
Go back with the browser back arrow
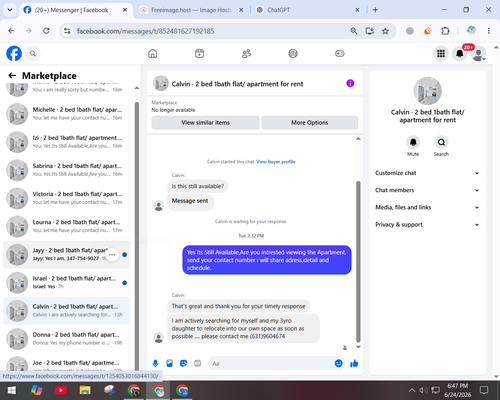11,31
